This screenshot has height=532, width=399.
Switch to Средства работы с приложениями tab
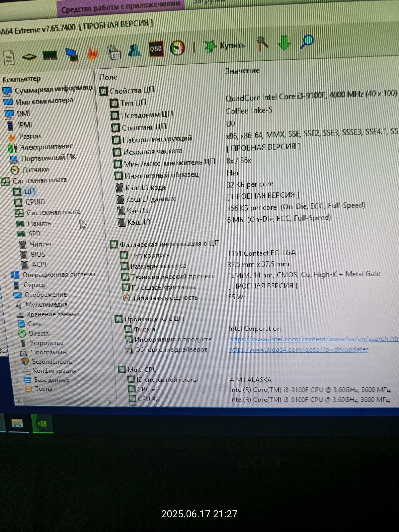point(121,7)
